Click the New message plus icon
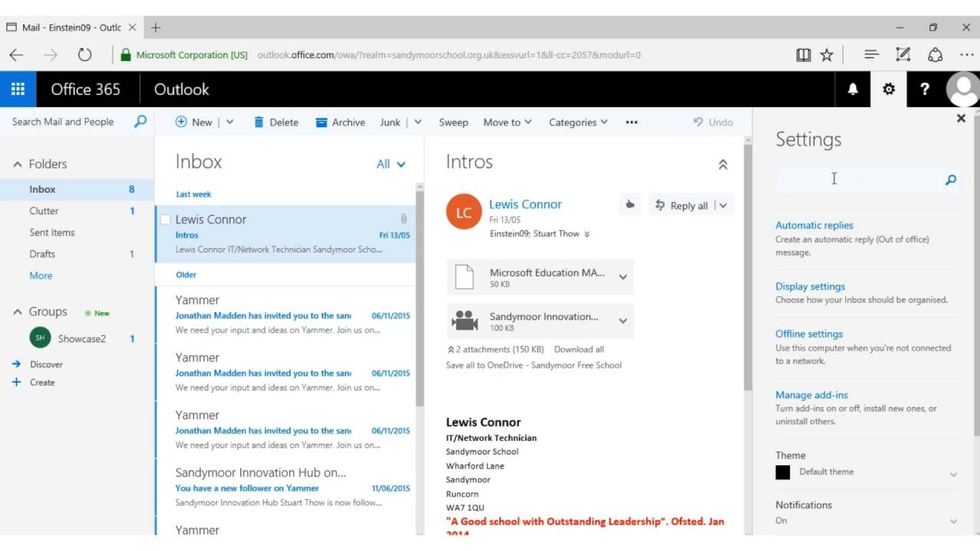The width and height of the screenshot is (980, 551). [181, 122]
